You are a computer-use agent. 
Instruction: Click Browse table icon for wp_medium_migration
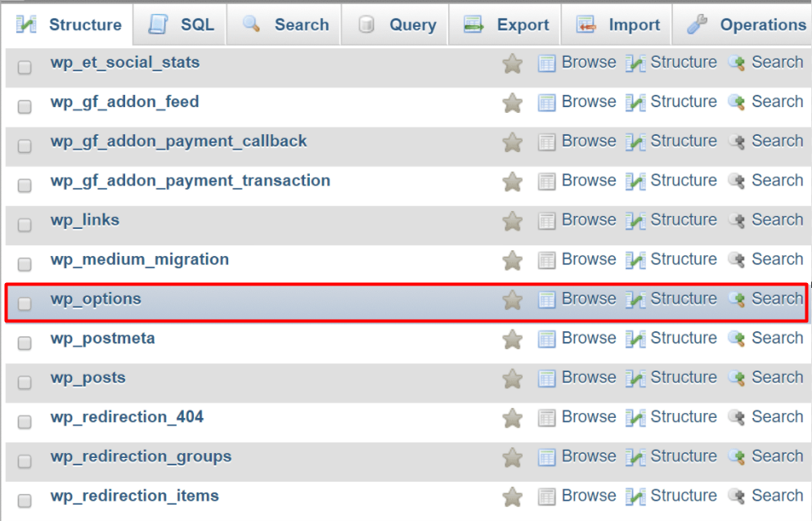[546, 260]
